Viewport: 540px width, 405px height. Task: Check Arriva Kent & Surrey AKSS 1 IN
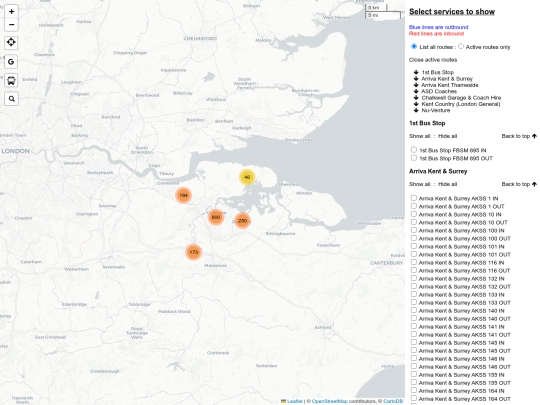click(x=414, y=198)
